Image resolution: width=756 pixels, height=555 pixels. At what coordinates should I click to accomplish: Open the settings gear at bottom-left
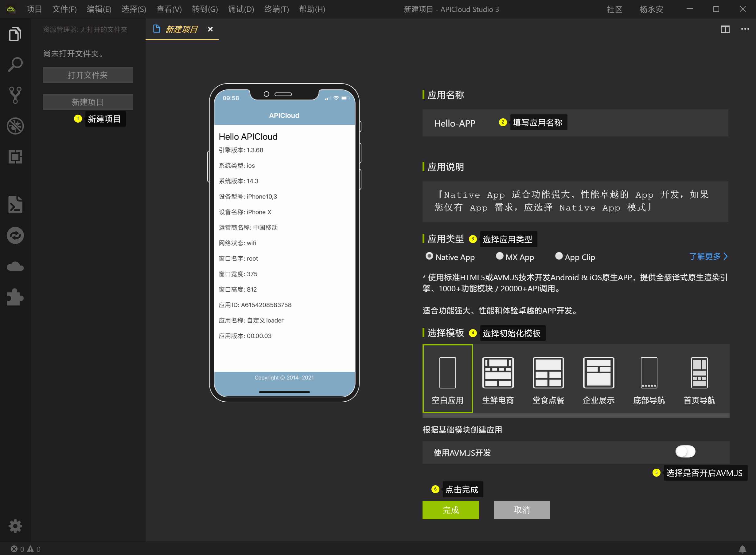click(15, 526)
